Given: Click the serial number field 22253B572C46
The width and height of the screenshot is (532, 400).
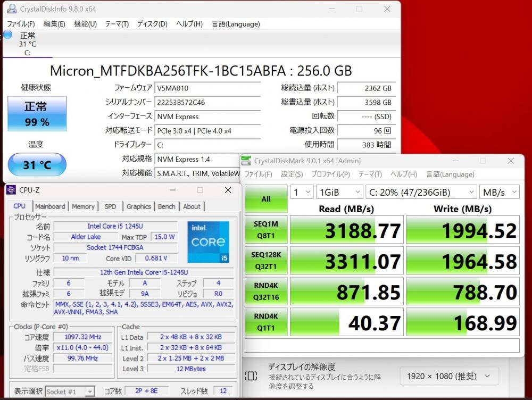Looking at the screenshot, I should (x=207, y=103).
